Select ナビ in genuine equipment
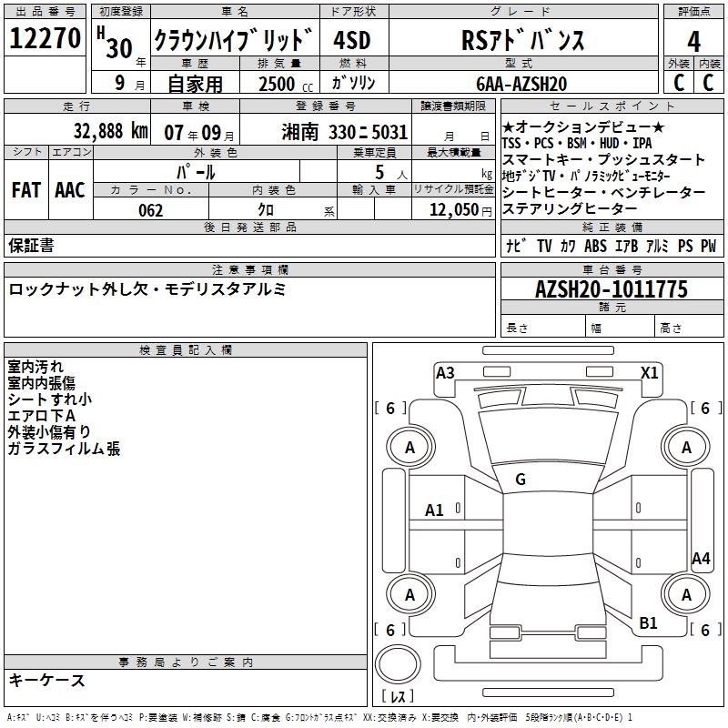This screenshot has height=728, width=728. 517,246
